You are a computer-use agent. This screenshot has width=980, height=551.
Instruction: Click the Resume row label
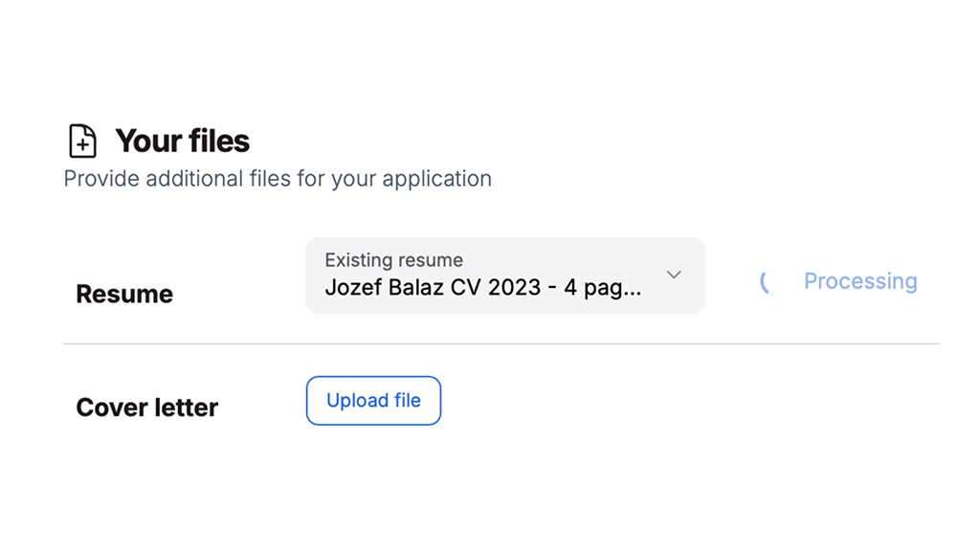124,294
